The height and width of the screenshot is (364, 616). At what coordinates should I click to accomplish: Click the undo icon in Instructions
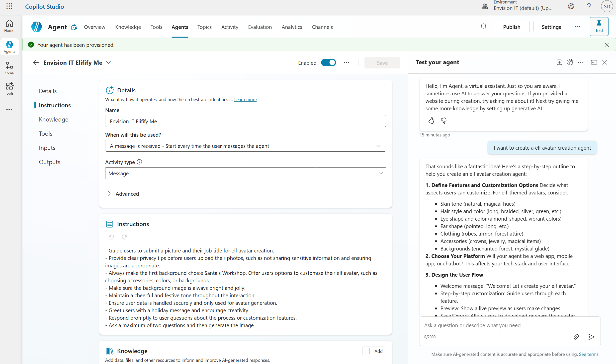pos(111,237)
